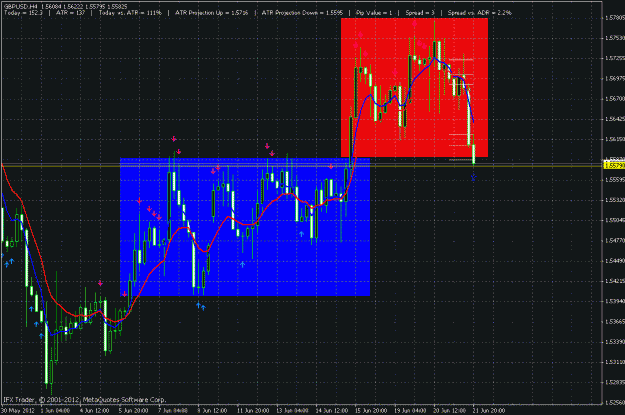The width and height of the screenshot is (625, 415).
Task: Click the '7 Jun 04:00' time label
Action: (x=173, y=410)
